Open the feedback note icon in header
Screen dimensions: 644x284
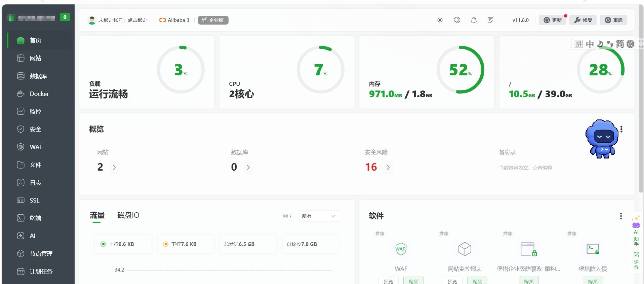pyautogui.click(x=490, y=20)
